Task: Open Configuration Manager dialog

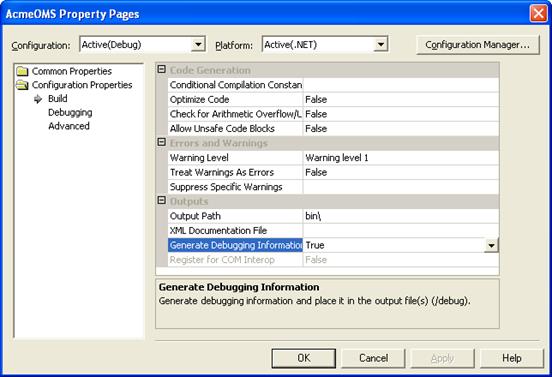Action: [x=477, y=45]
